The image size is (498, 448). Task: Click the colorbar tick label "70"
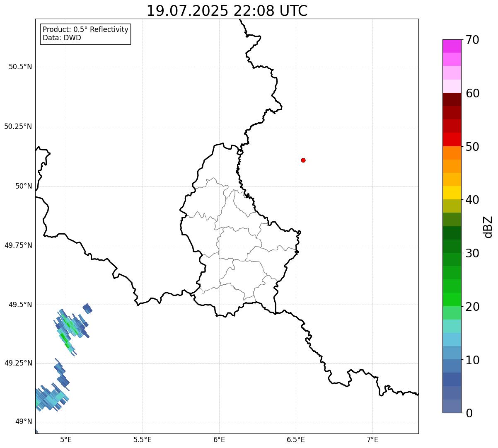[472, 40]
